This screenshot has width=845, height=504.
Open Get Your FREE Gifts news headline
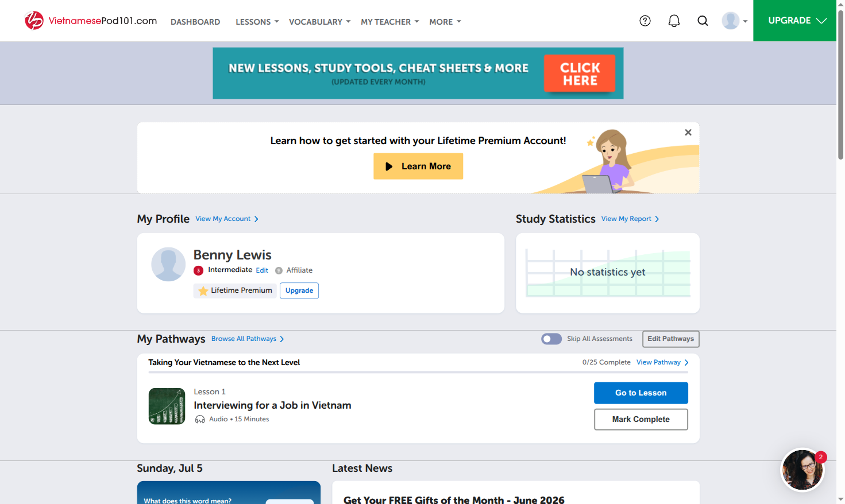tap(454, 499)
